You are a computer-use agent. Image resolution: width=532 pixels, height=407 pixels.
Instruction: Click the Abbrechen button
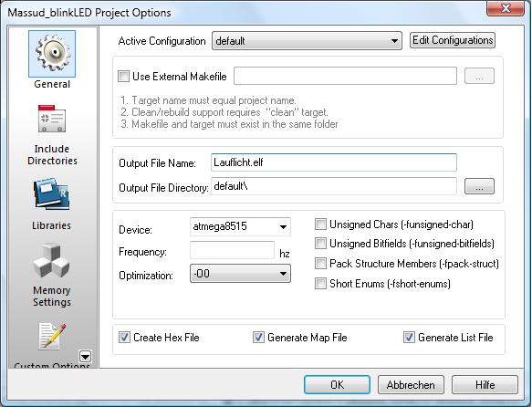(411, 384)
